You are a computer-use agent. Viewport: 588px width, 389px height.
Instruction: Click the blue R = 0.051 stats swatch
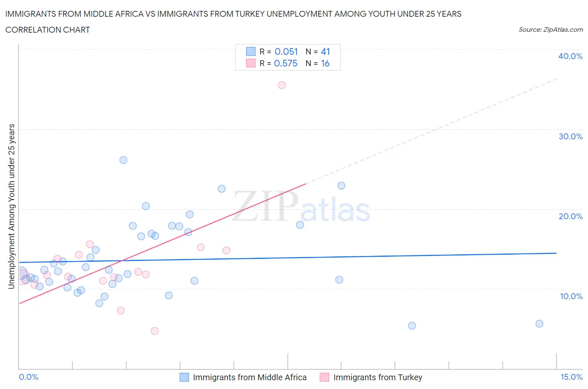pos(251,51)
